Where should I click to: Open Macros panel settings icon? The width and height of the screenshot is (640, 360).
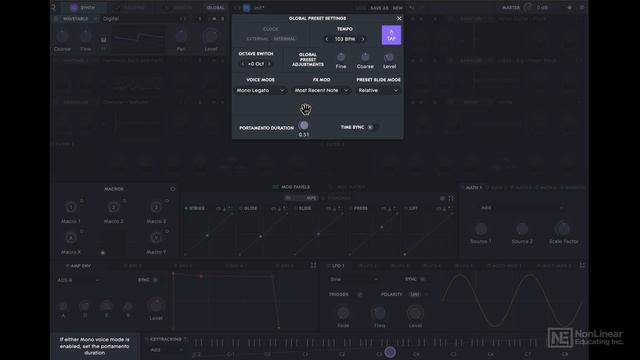[x=173, y=189]
